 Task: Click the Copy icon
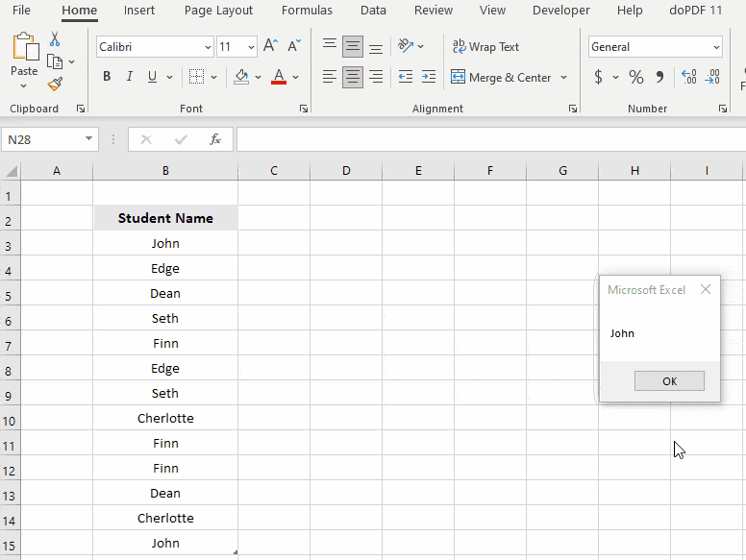55,61
